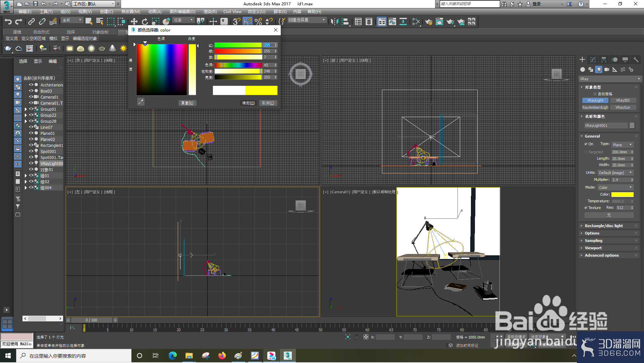Viewport: 644px width, 363px height.
Task: Activate the Bind to Space Warp tool
Action: pos(53,22)
